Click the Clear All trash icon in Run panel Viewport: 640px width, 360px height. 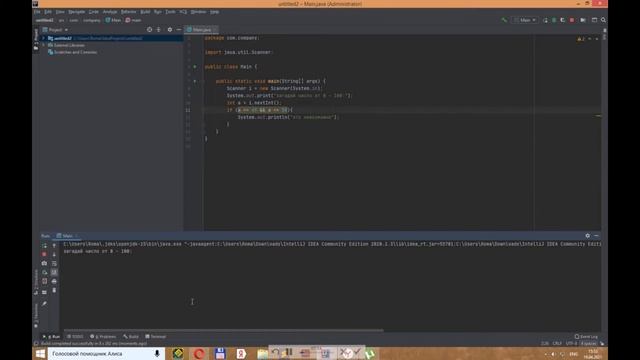click(54, 290)
